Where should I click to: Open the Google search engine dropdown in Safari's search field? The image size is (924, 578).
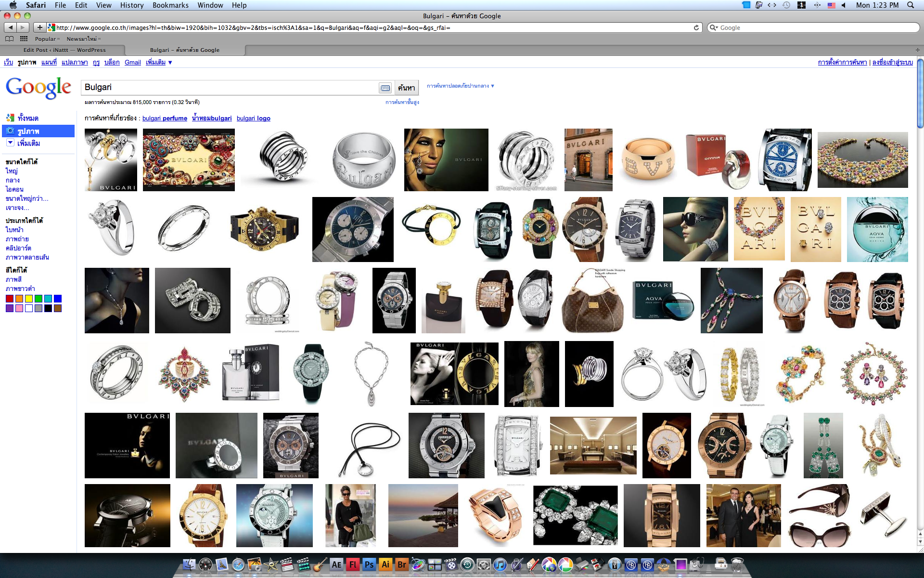pos(714,27)
